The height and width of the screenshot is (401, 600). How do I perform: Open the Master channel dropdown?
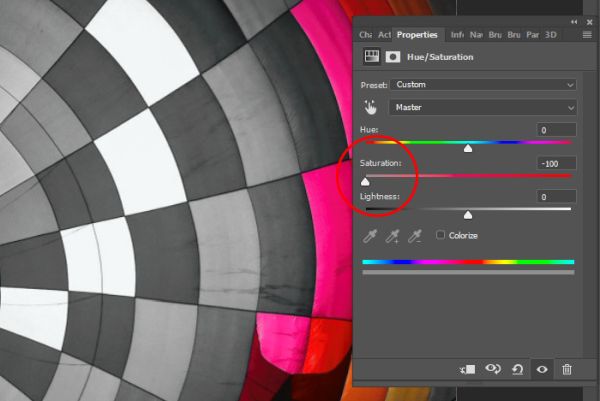click(x=483, y=108)
